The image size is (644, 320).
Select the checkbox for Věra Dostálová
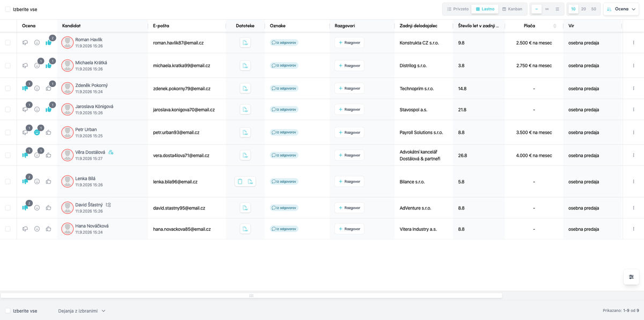click(x=8, y=155)
